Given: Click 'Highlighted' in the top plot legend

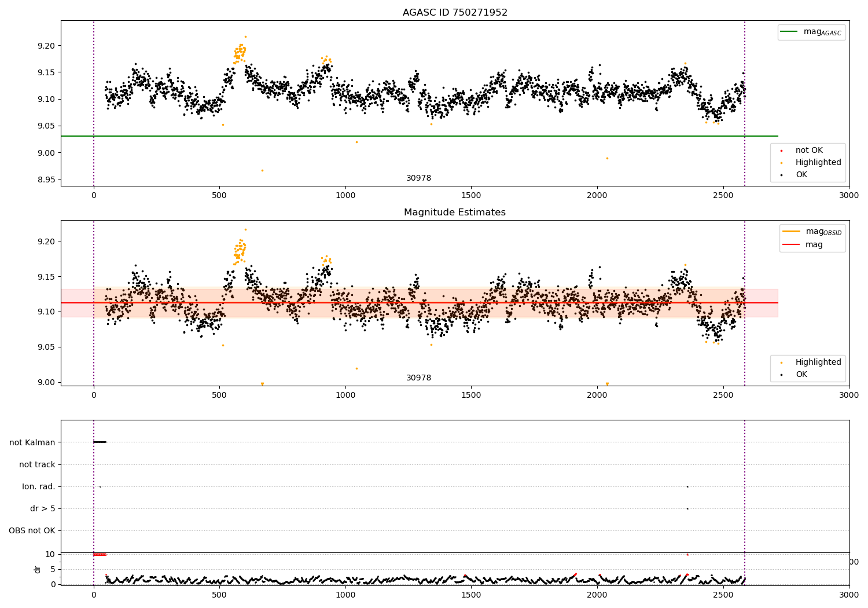Looking at the screenshot, I should coord(818,163).
